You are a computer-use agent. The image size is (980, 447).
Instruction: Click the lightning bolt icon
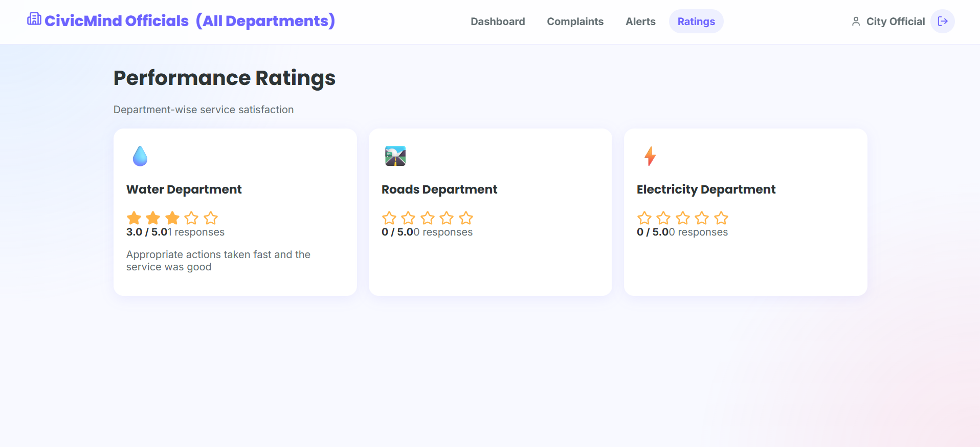[x=650, y=156]
